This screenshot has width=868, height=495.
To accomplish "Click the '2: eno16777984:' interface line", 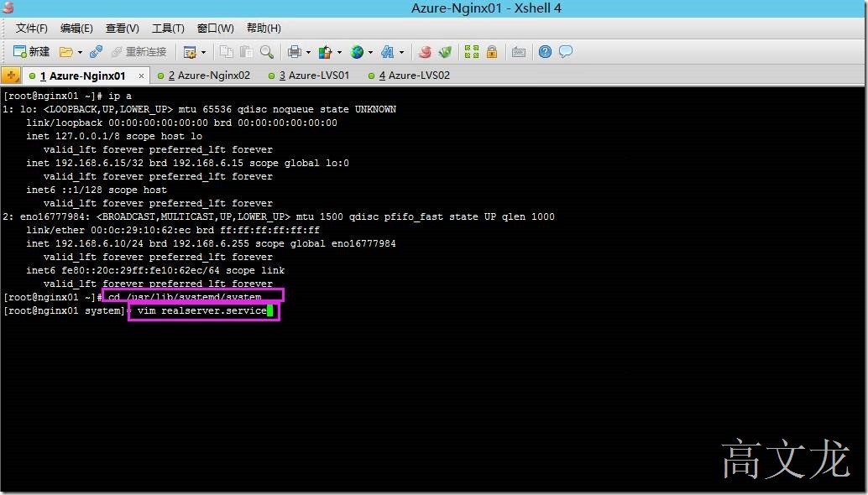I will point(279,216).
